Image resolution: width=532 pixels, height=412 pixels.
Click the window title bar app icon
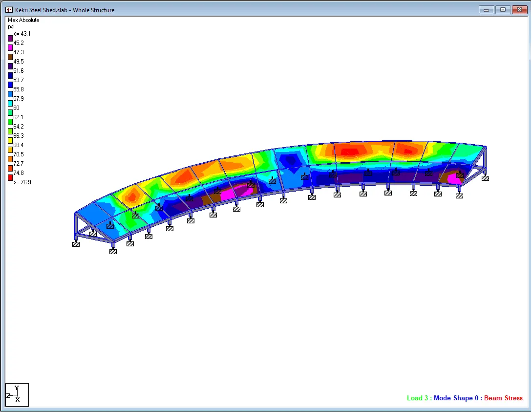9,10
